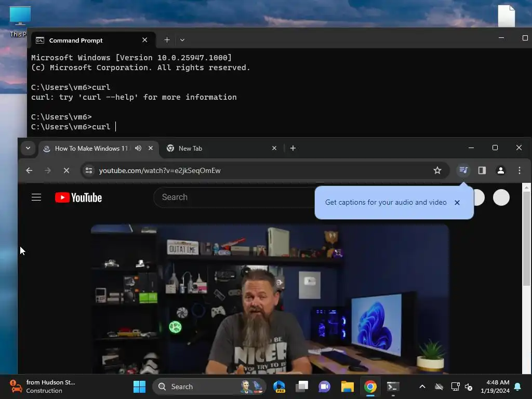Open the OneDrive cloud tray icon
This screenshot has height=399, width=532.
pos(439,387)
